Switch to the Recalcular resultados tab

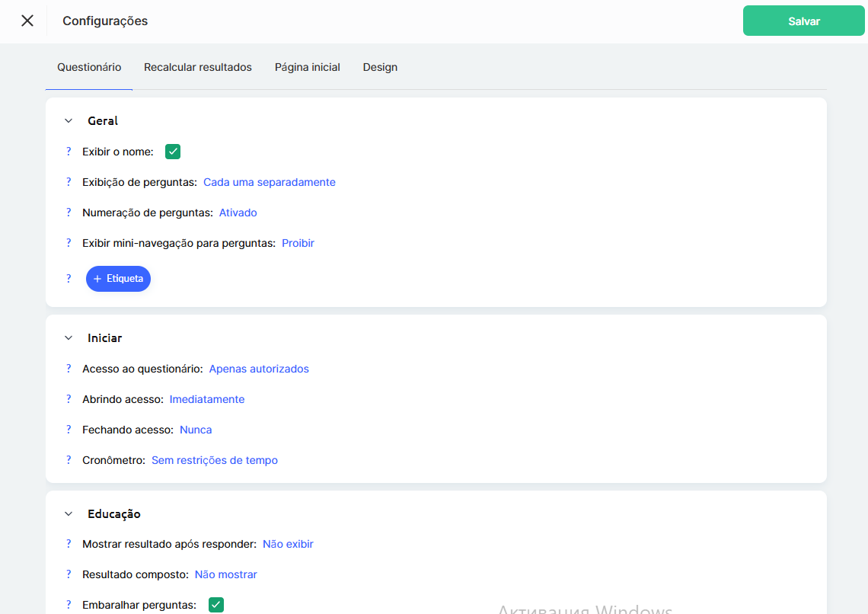[198, 67]
